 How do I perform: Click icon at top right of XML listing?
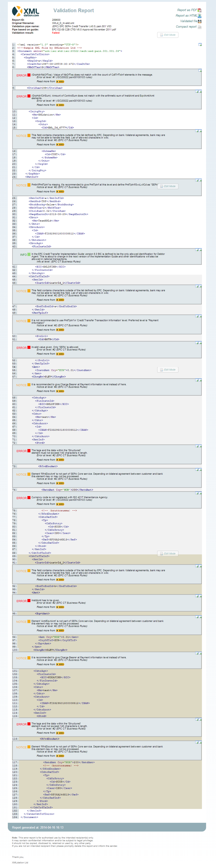pos(200,44)
